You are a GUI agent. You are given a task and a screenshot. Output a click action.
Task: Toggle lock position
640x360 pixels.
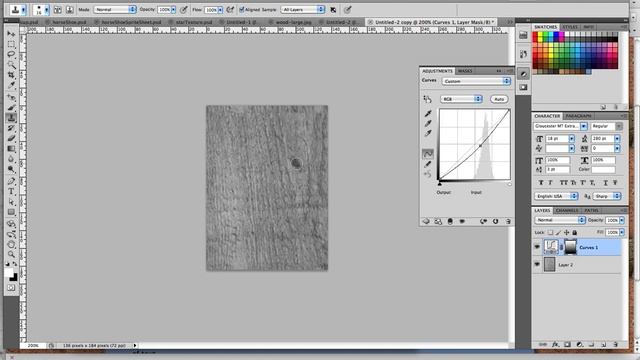tap(567, 232)
